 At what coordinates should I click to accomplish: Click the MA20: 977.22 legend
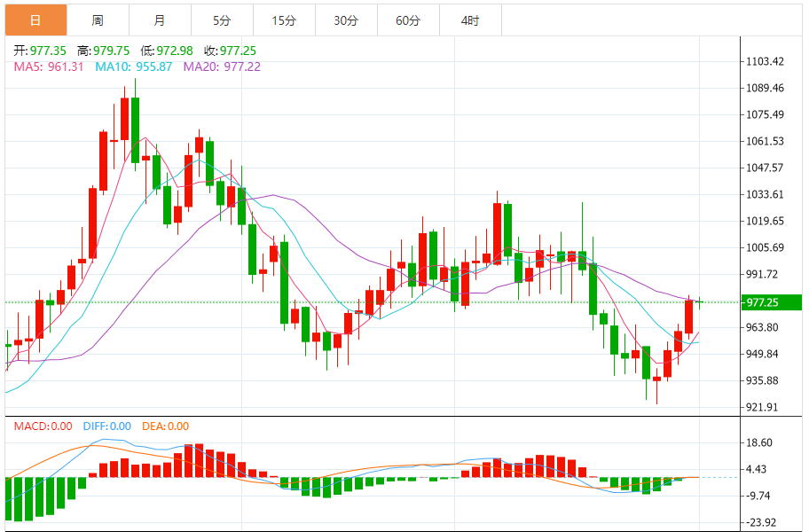coord(222,66)
